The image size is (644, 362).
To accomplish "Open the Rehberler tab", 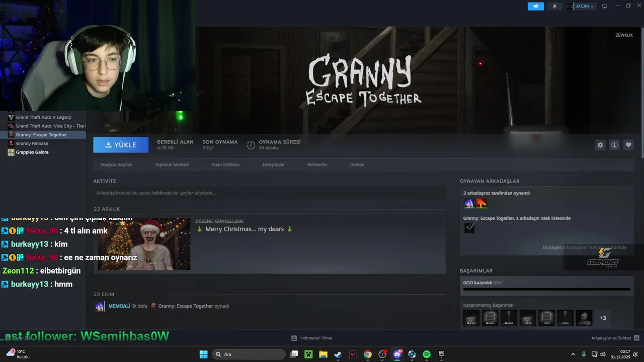I will [317, 164].
